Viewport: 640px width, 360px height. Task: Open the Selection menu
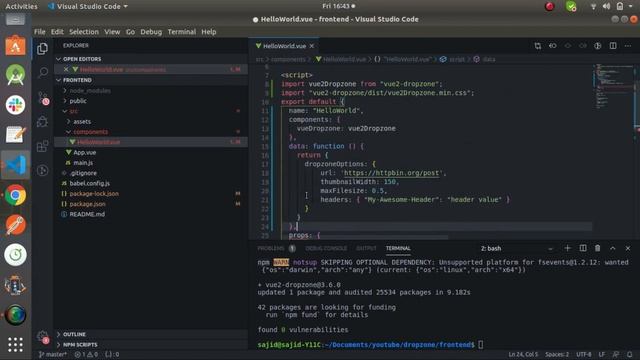84,32
